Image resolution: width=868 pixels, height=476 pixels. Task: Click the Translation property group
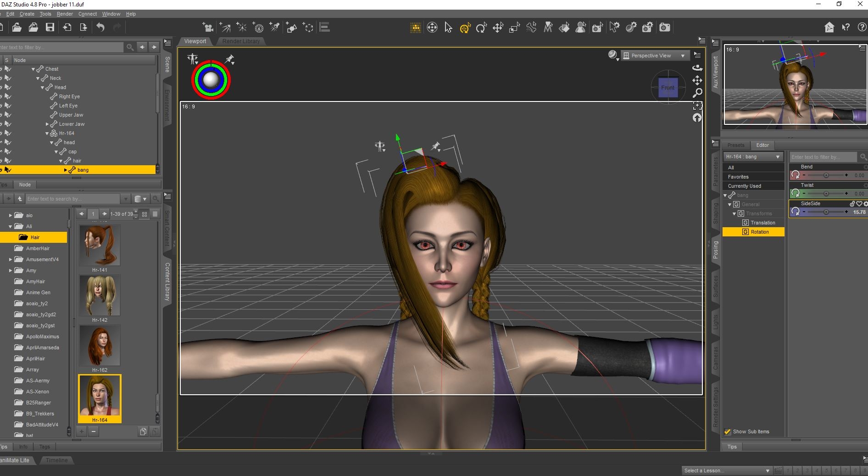point(762,223)
